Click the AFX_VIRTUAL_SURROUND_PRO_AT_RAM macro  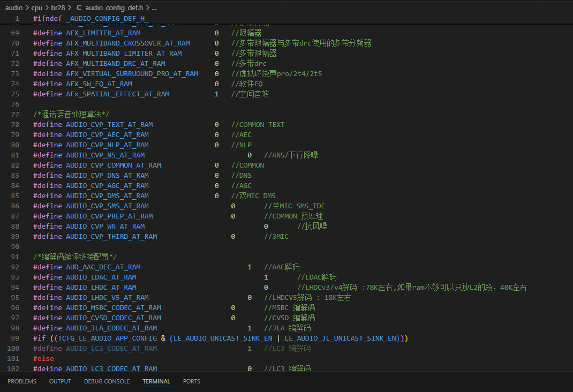click(x=132, y=74)
